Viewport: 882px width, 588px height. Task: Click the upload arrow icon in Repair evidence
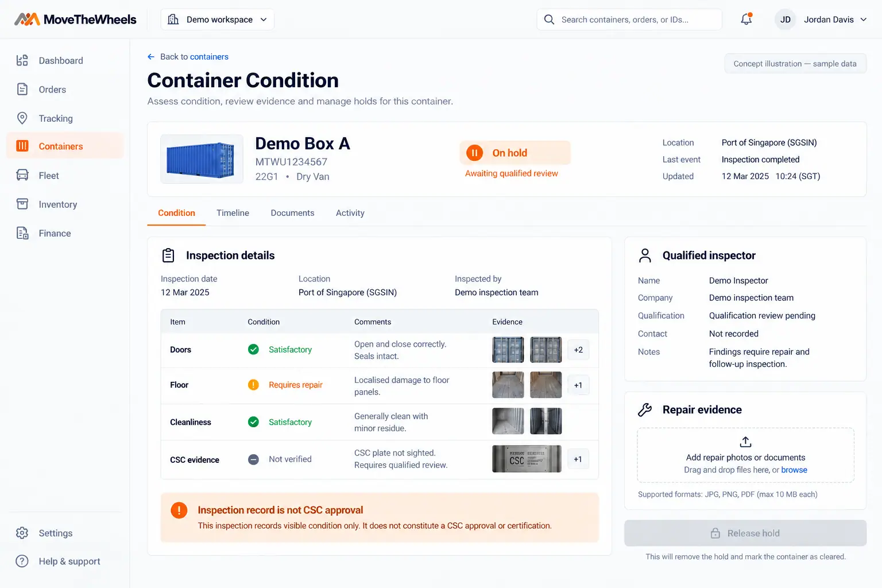coord(745,442)
